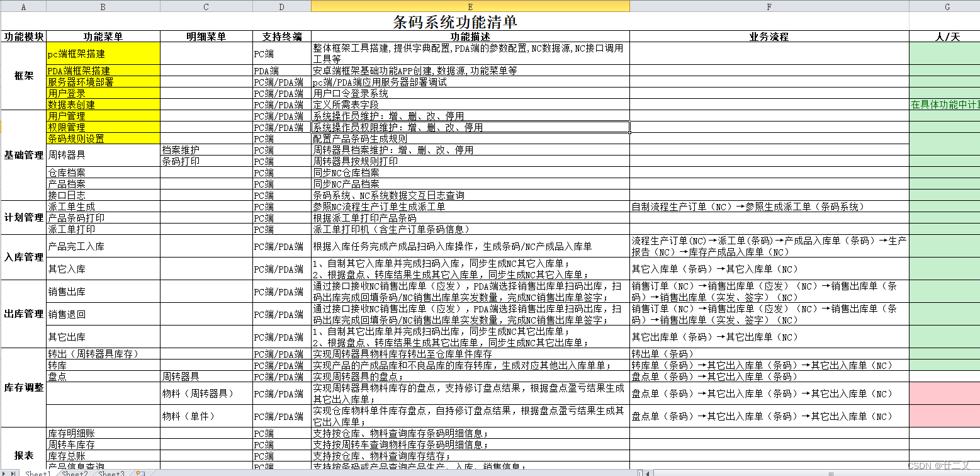The width and height of the screenshot is (980, 476).
Task: Click the 支持终端 header cell
Action: 282,37
